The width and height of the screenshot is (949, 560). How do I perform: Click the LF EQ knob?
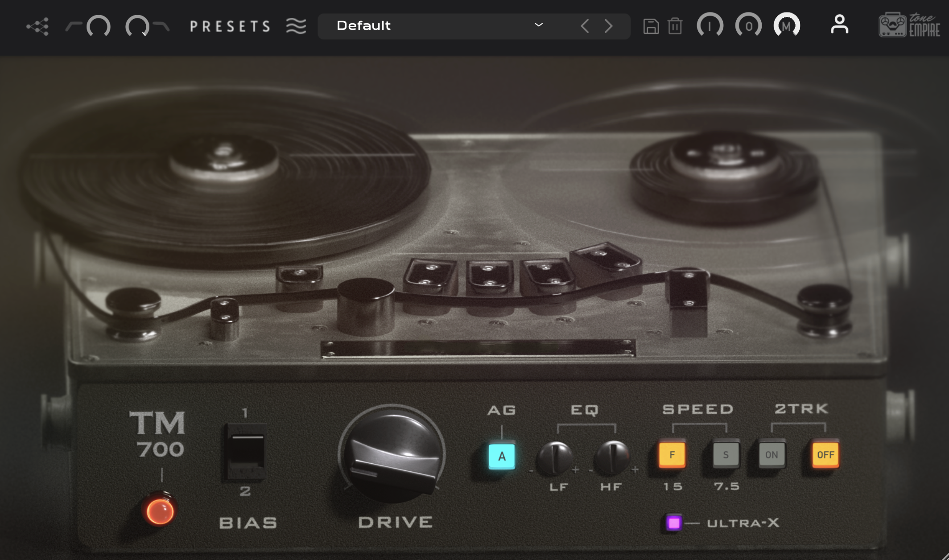[554, 458]
